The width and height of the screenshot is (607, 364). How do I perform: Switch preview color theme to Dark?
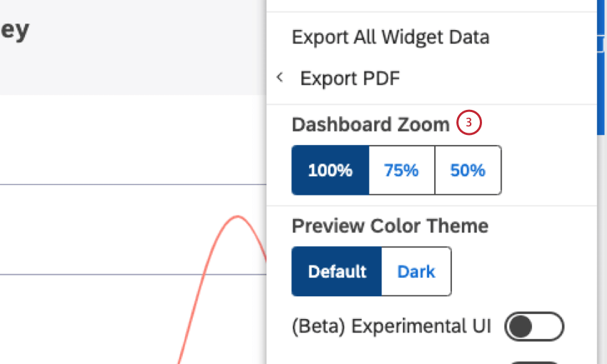click(x=416, y=272)
